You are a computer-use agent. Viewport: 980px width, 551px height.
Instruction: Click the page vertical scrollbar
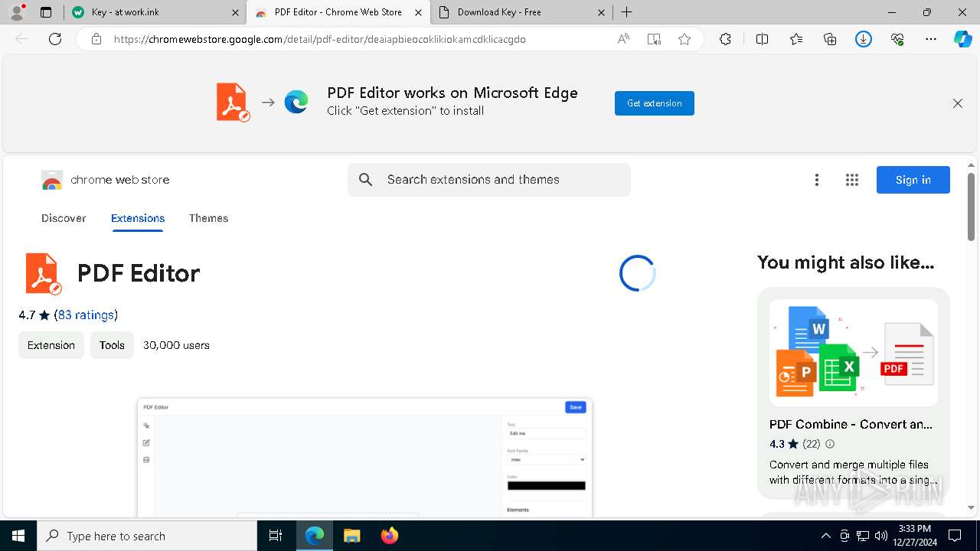[x=971, y=207]
